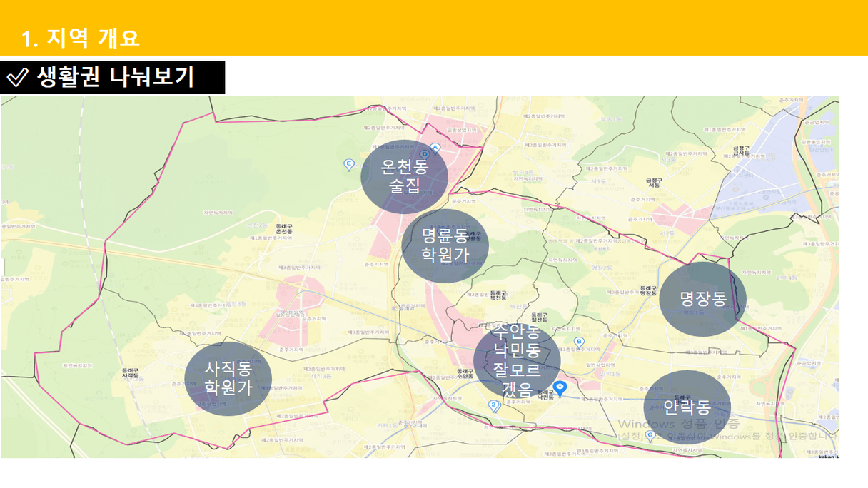The height and width of the screenshot is (488, 868).
Task: Click the '1. 지역 개요' slide title
Action: [x=81, y=38]
